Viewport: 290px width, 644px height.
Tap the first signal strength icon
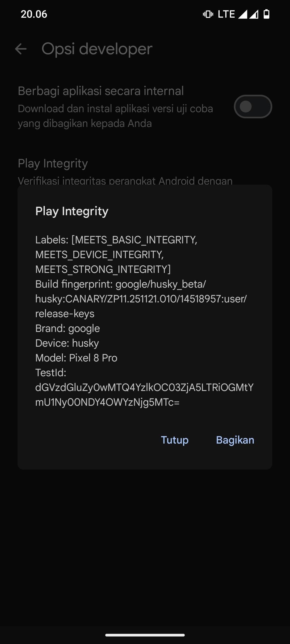click(x=242, y=14)
